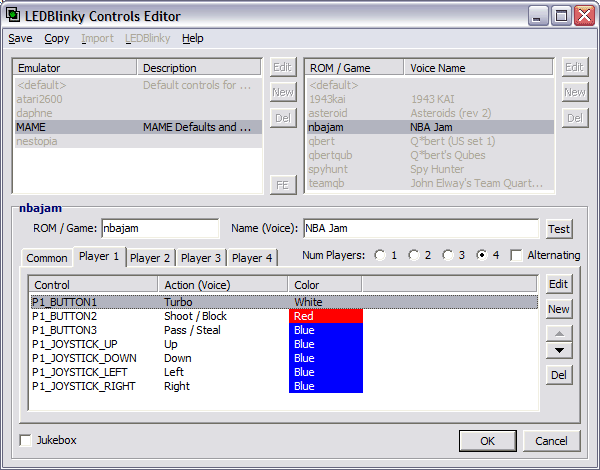600x470 pixels.
Task: Switch to the Player 4 tab
Action: coord(252,258)
